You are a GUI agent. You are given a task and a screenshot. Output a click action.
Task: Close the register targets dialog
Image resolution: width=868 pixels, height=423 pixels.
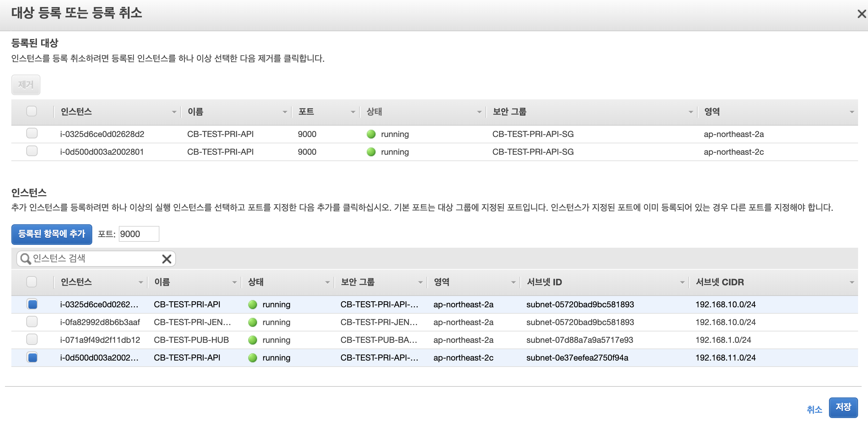coord(861,14)
